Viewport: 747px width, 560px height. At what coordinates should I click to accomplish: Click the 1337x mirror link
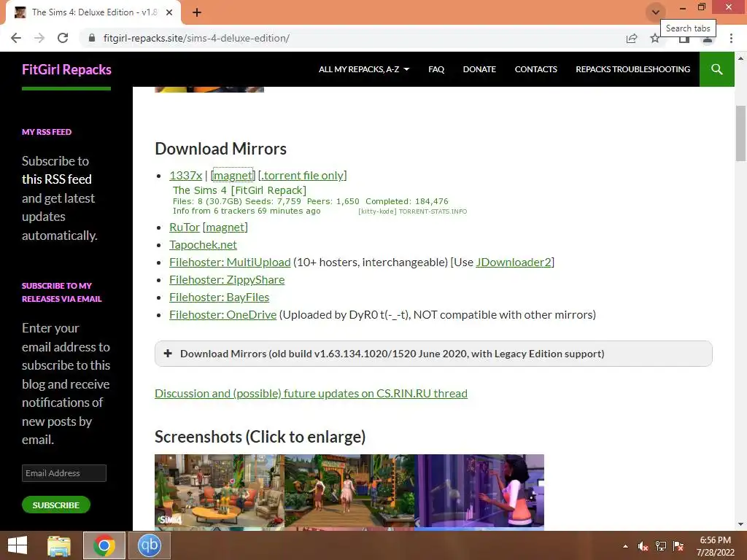point(186,175)
